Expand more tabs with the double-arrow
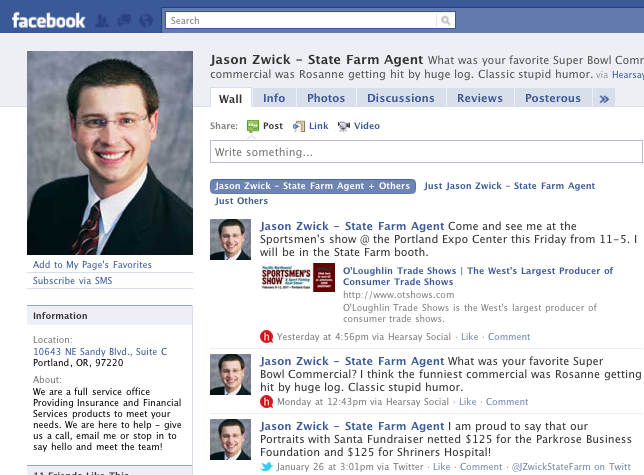 coord(604,99)
